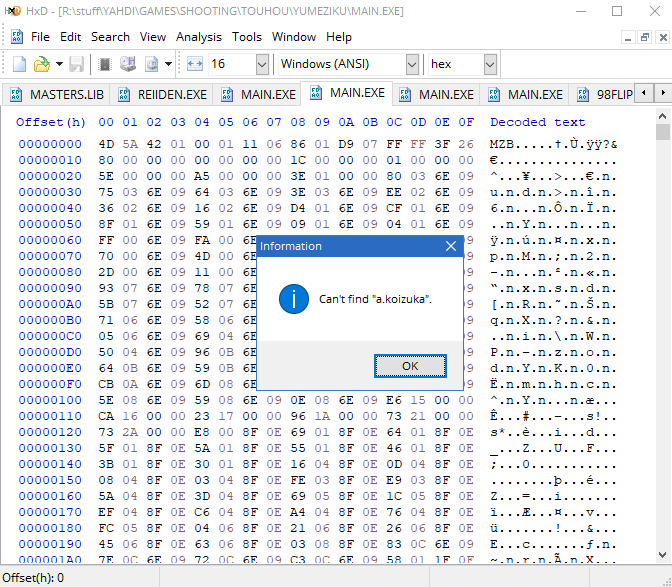Image resolution: width=672 pixels, height=587 pixels.
Task: Click the scrollbar up arrow
Action: 662,116
